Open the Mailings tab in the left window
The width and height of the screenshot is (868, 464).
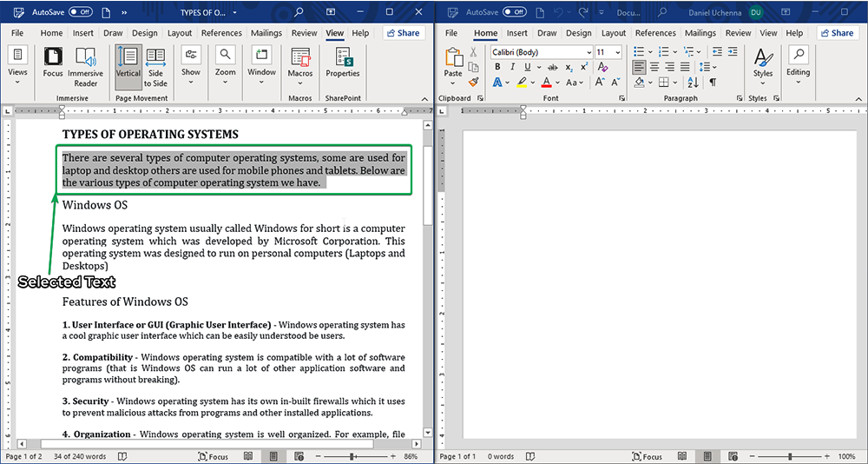pyautogui.click(x=266, y=33)
